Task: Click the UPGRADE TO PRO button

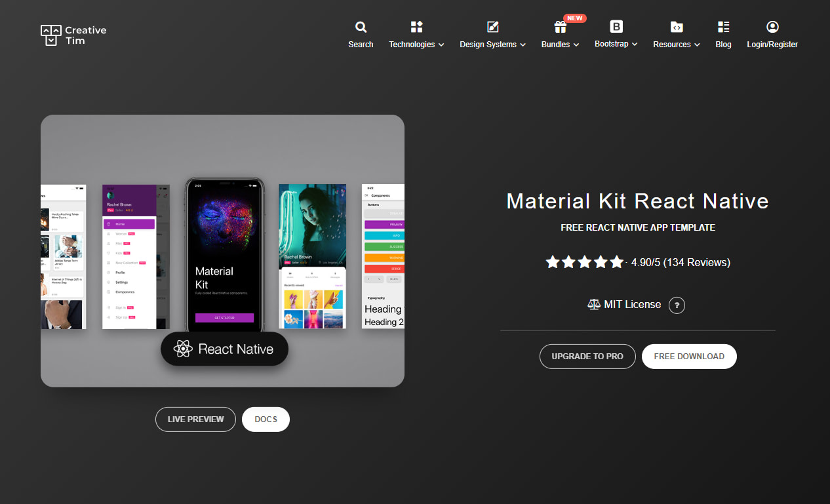Action: tap(587, 356)
